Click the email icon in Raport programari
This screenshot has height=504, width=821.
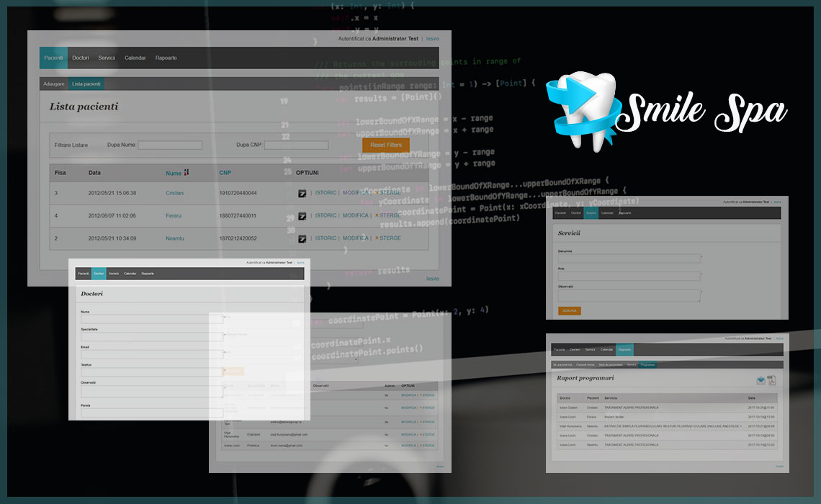tap(761, 381)
